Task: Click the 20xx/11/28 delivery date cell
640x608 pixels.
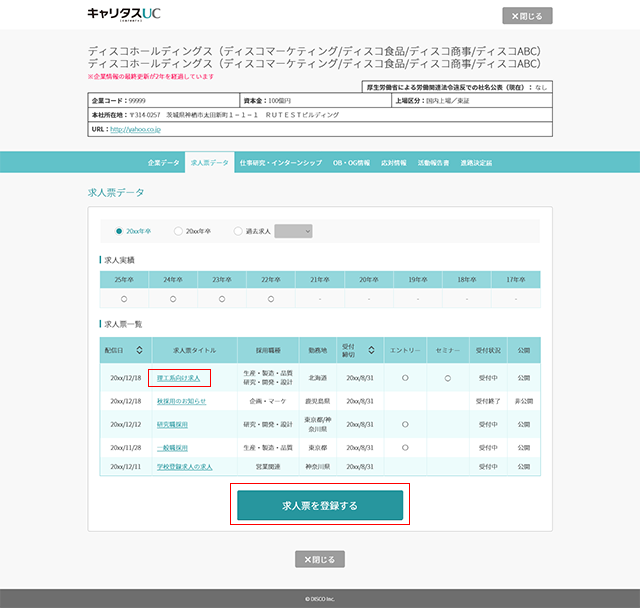Action: pyautogui.click(x=126, y=448)
